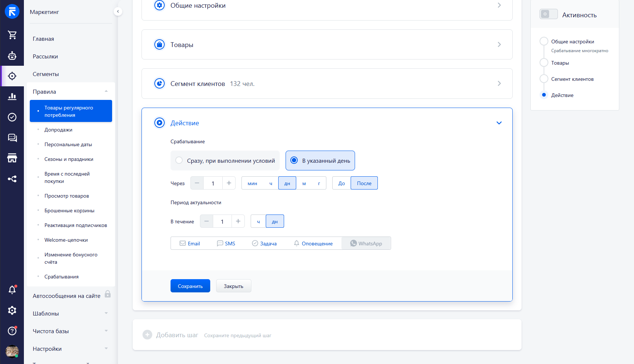The width and height of the screenshot is (634, 364).
Task: Increase the Через value with plus
Action: point(229,183)
